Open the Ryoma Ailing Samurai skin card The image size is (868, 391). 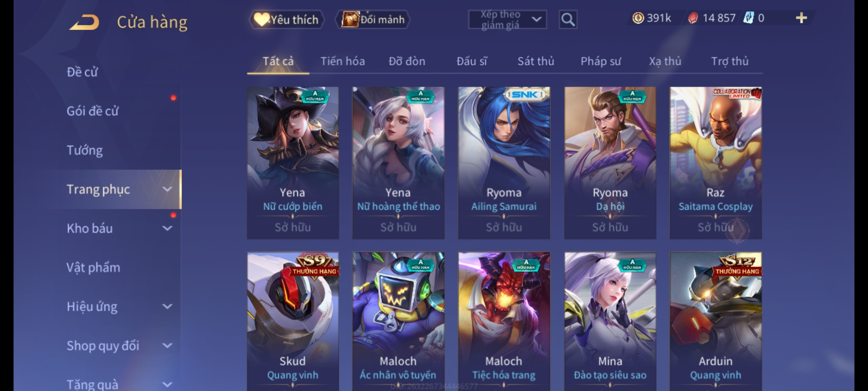(x=504, y=163)
